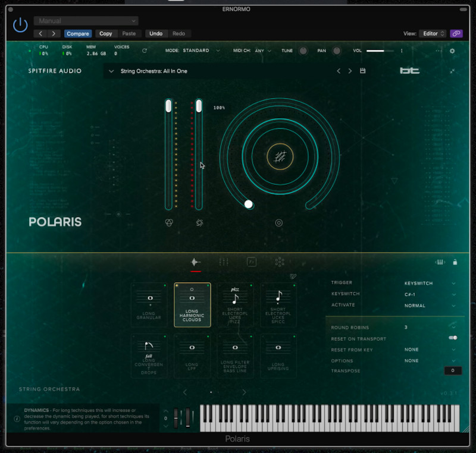
Task: Click the Vol slider in top bar
Action: [380, 51]
